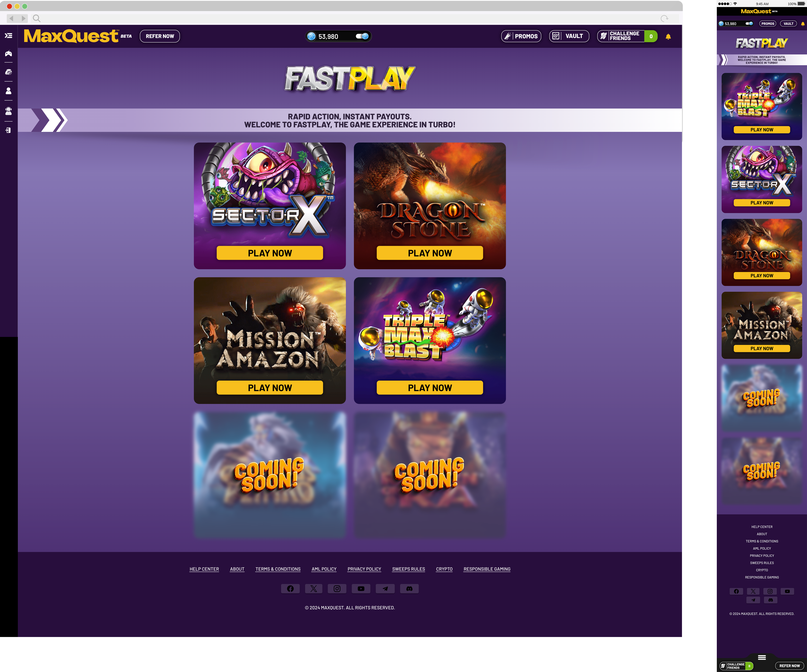
Task: Open the Discord footer icon
Action: pyautogui.click(x=409, y=589)
